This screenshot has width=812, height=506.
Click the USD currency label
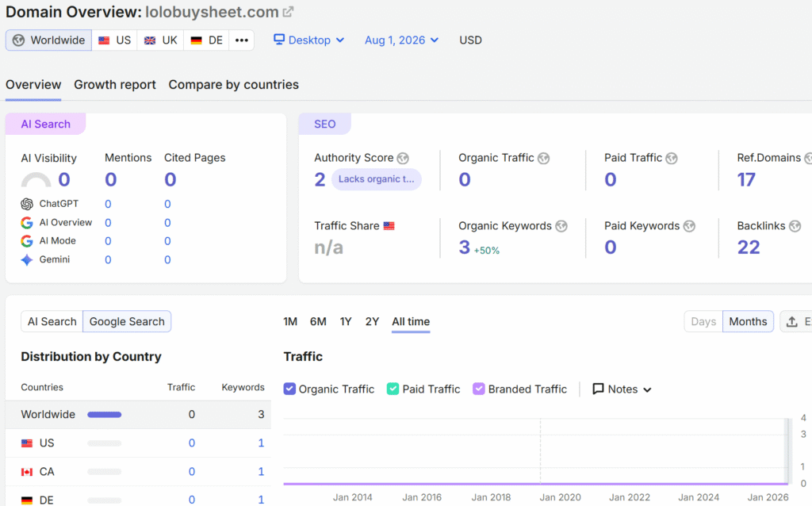470,40
